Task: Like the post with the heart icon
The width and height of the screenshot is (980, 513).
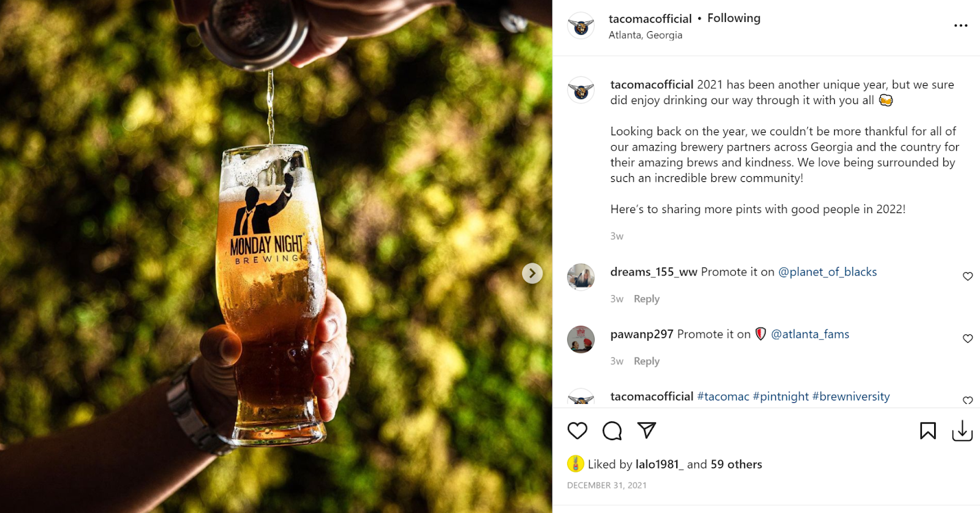Action: point(577,431)
